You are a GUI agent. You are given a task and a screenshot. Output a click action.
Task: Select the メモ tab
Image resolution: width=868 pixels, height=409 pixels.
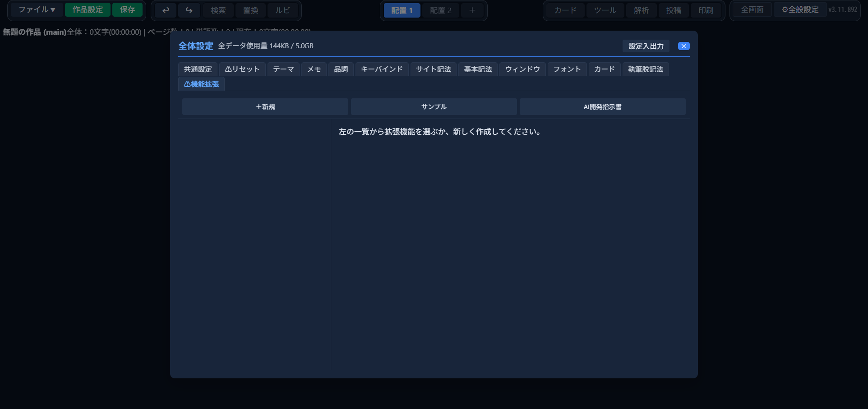coord(314,69)
